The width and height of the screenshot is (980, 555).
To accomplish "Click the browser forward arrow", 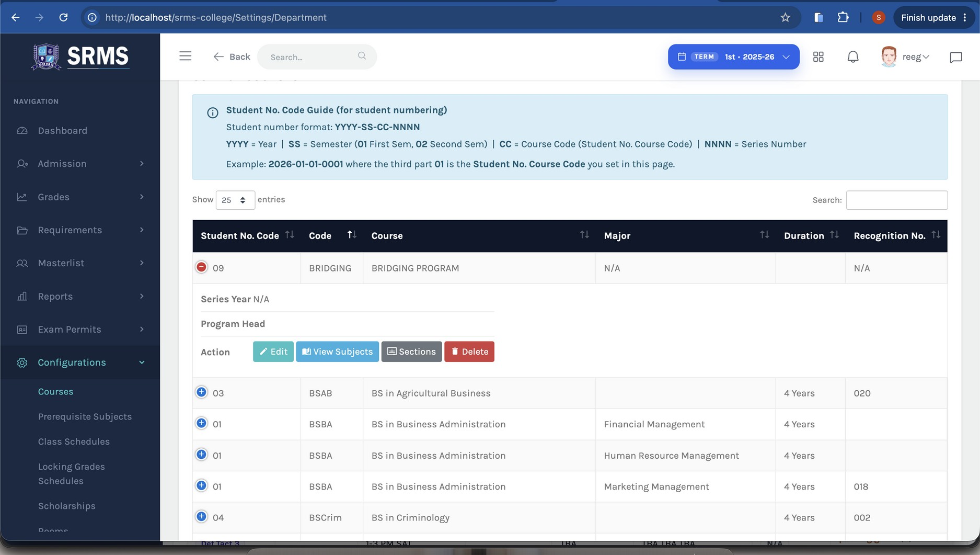I will coord(39,17).
